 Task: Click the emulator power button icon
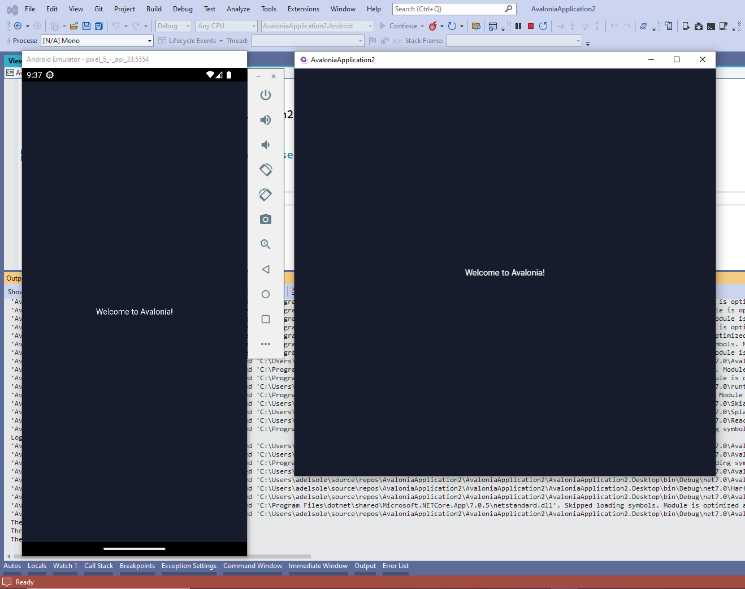click(266, 95)
